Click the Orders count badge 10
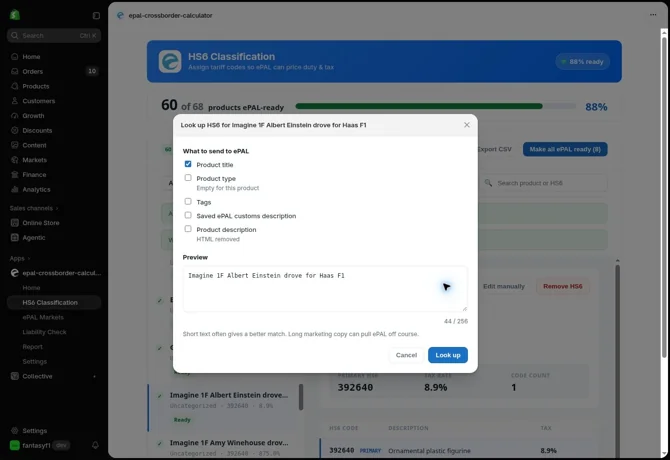This screenshot has width=670, height=460. point(92,71)
